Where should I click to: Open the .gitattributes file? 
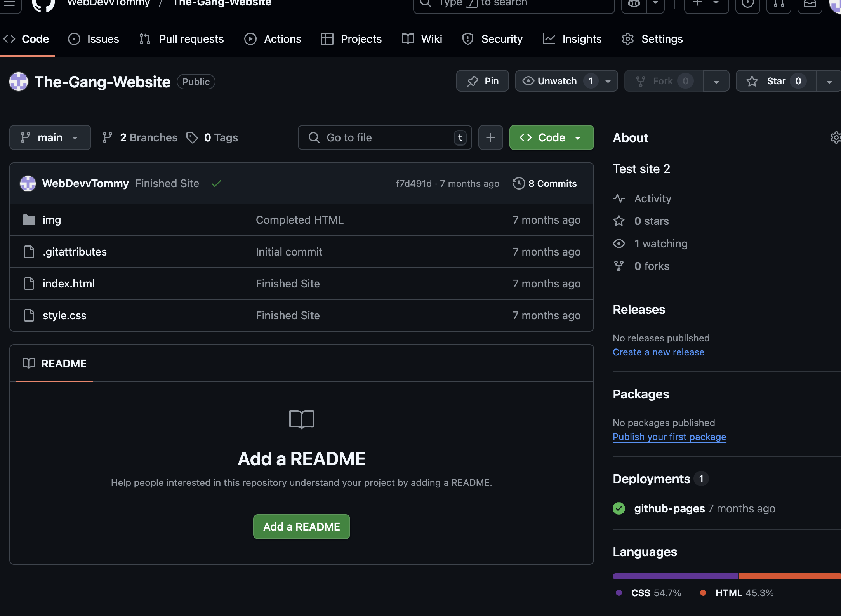coord(75,252)
